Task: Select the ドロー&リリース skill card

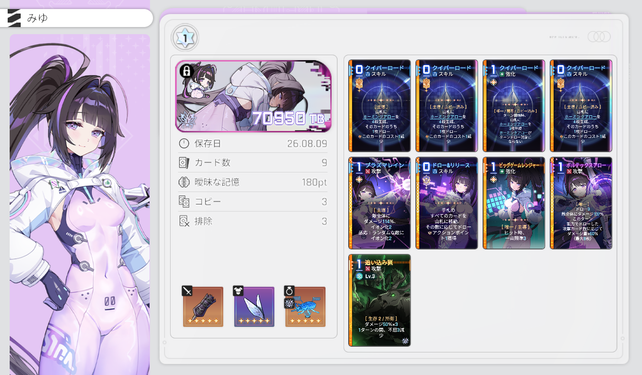Action: coord(446,203)
